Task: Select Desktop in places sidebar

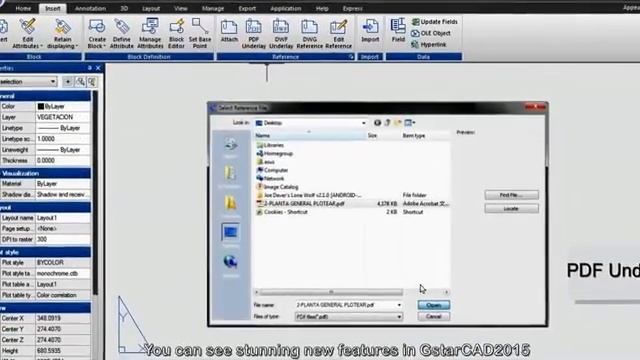Action: 231,234
